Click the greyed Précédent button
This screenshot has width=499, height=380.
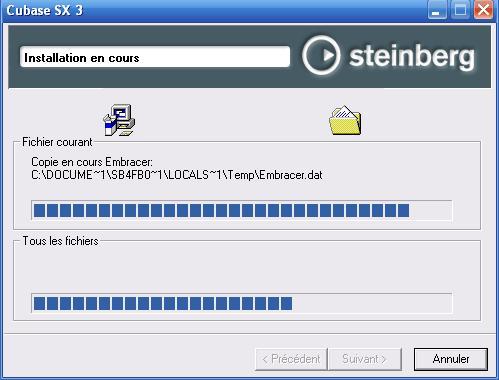point(291,359)
